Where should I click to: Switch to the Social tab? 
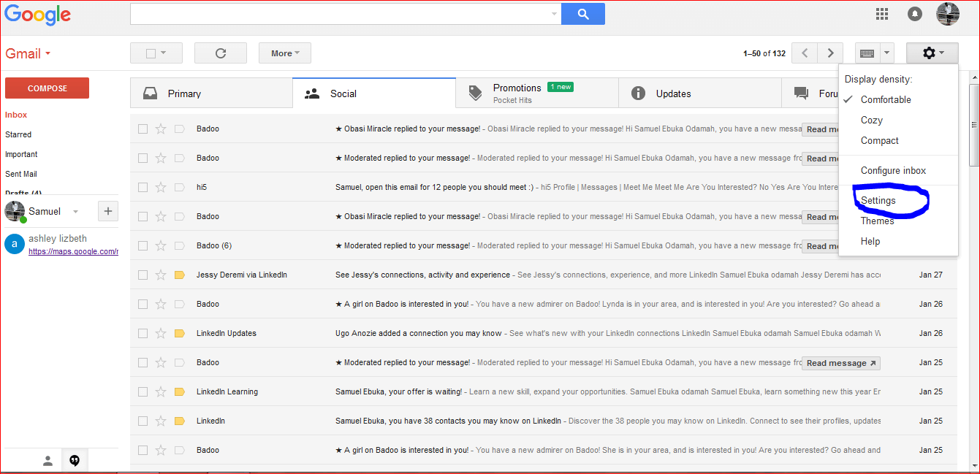pos(374,93)
